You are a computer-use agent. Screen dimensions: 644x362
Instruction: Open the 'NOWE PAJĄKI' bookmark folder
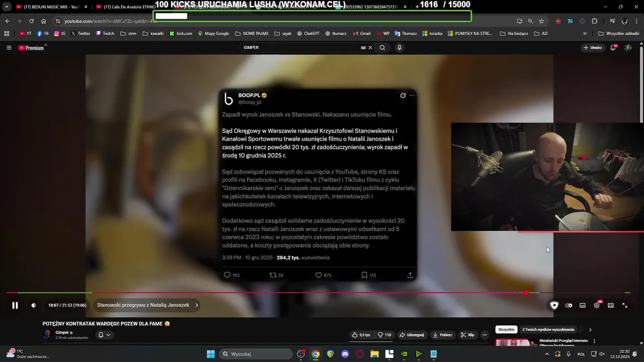click(x=252, y=34)
